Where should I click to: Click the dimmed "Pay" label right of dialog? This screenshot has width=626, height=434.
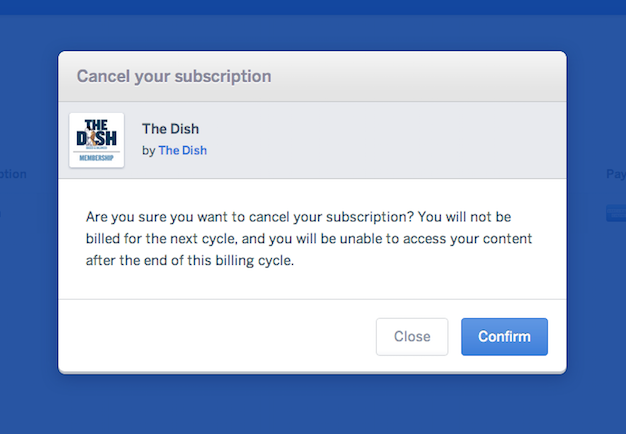(x=615, y=174)
